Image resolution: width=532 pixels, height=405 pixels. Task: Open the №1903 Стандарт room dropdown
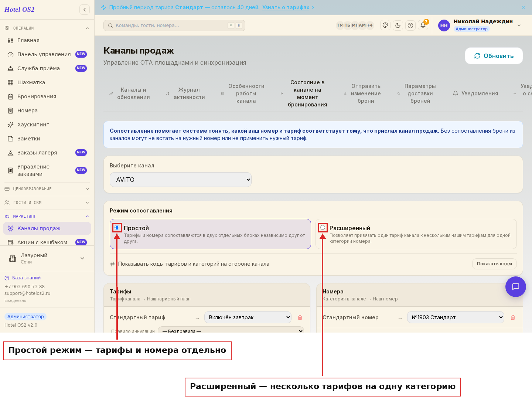[456, 317]
